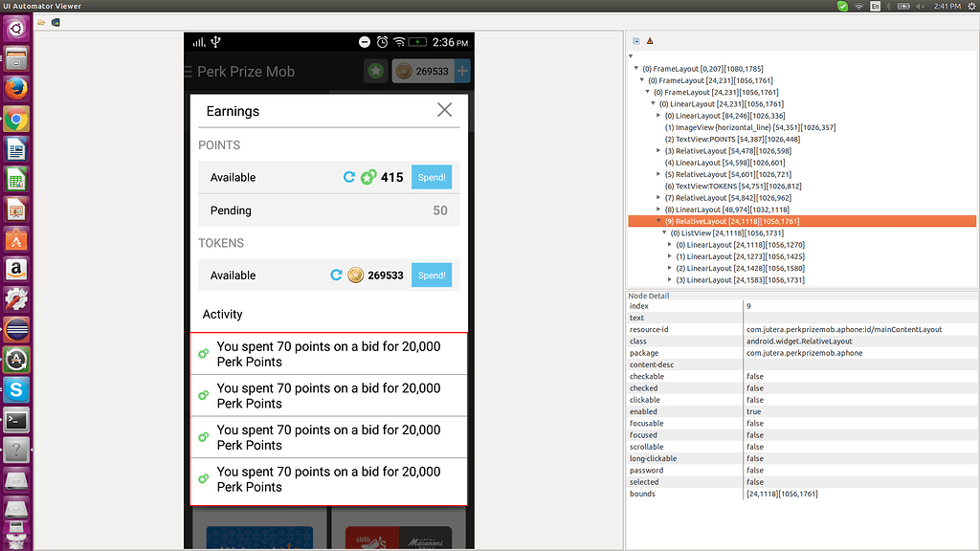Capture a new device screenshot with device icon
The height and width of the screenshot is (551, 980).
pos(55,22)
